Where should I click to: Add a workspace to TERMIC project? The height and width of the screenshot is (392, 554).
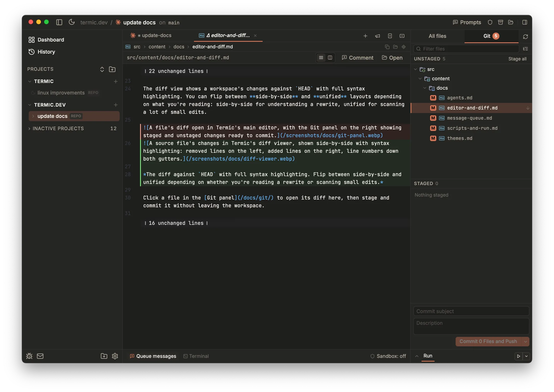point(116,81)
